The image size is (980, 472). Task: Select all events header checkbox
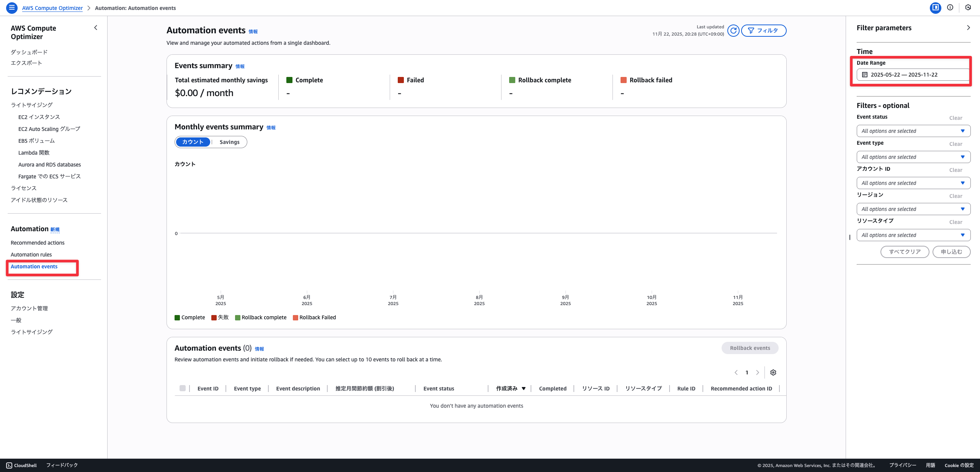pyautogui.click(x=183, y=388)
